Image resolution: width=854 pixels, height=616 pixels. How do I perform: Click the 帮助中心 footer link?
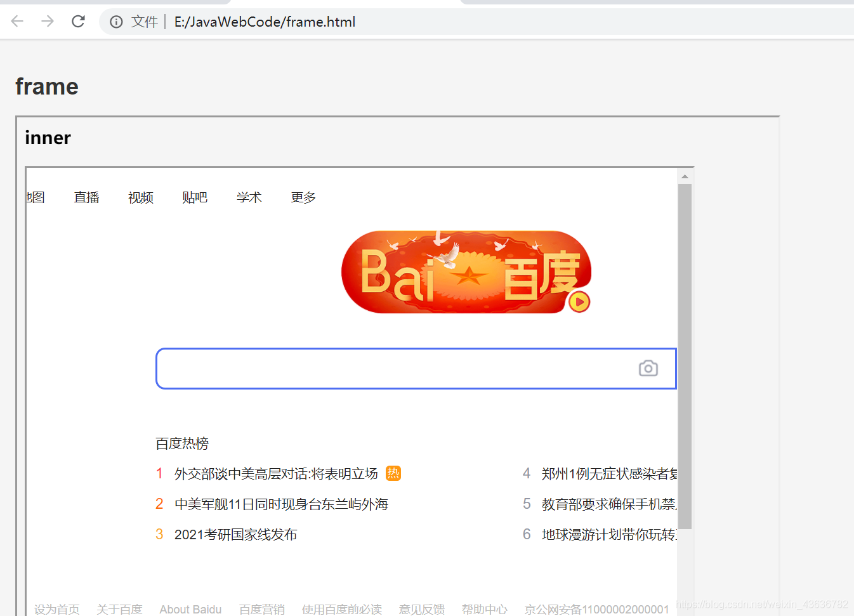pos(485,609)
